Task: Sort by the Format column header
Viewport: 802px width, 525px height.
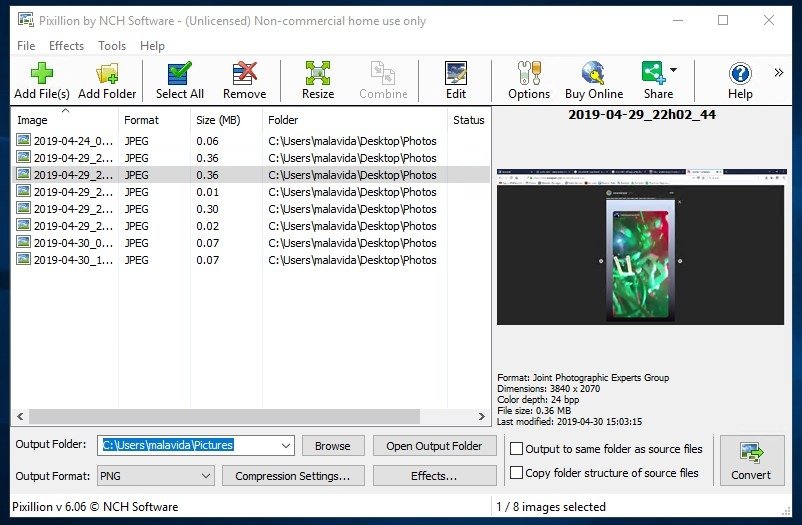Action: pyautogui.click(x=154, y=120)
